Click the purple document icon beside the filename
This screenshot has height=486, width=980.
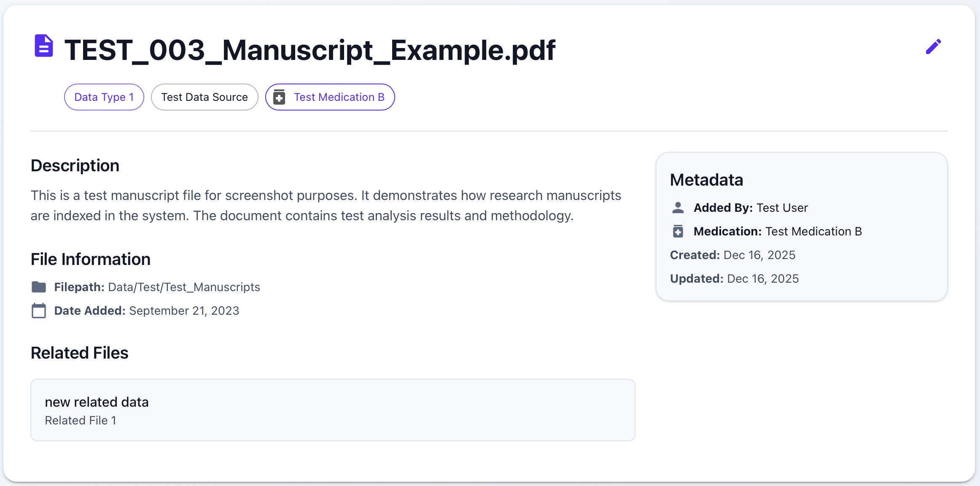[44, 46]
